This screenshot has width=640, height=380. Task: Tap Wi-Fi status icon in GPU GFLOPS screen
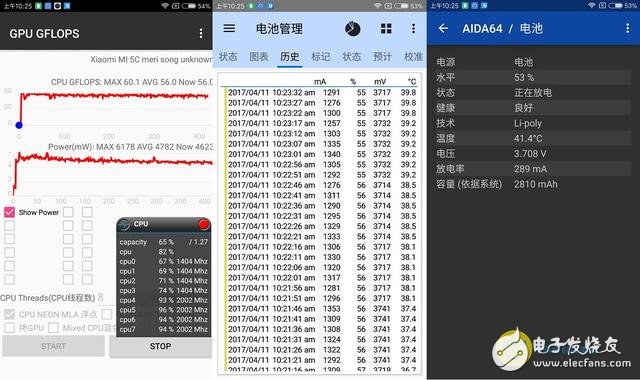pos(165,6)
